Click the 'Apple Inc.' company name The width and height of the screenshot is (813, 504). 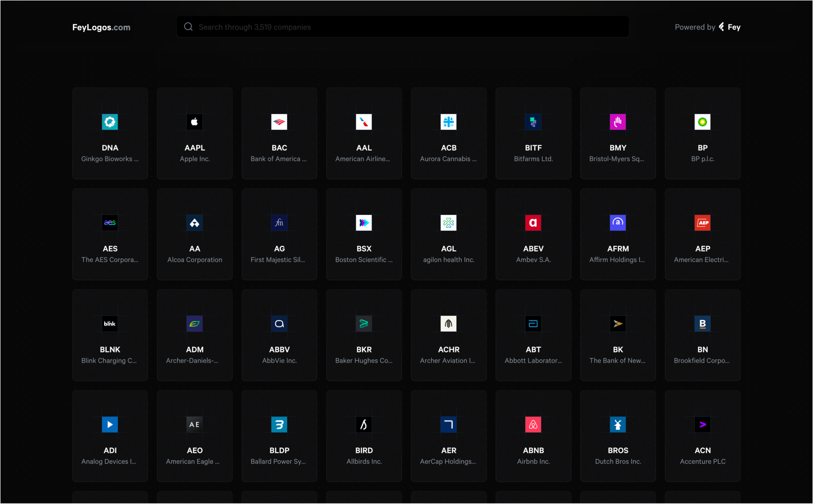coord(195,159)
